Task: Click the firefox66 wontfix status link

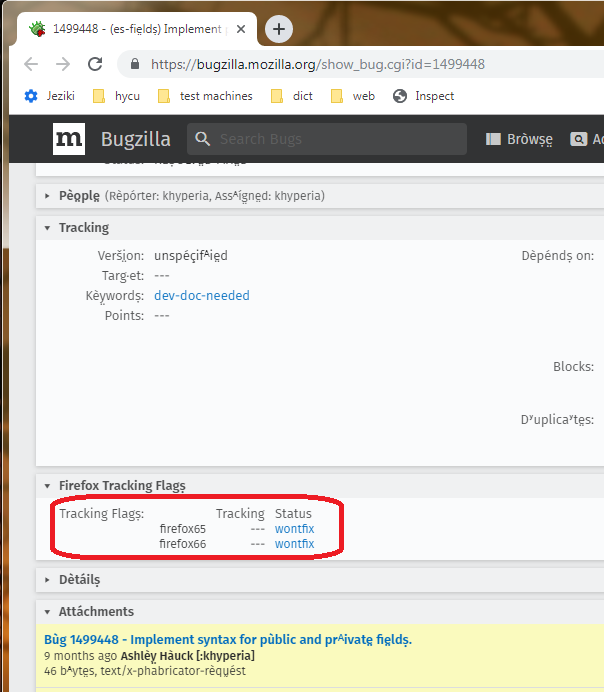Action: point(294,544)
